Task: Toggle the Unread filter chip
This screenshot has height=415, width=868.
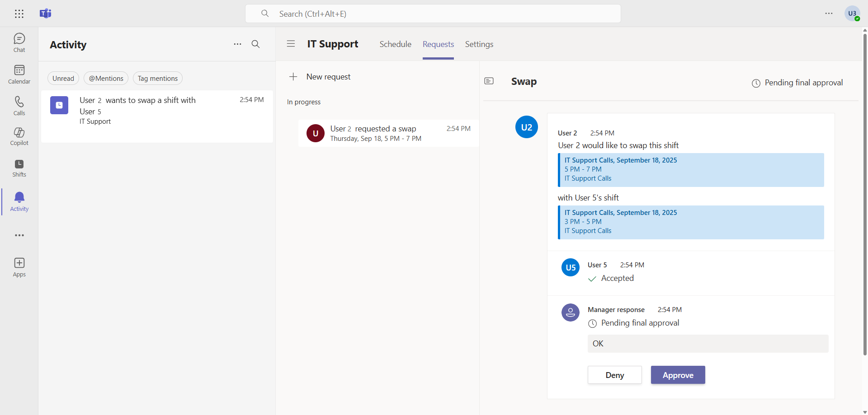Action: (x=63, y=79)
